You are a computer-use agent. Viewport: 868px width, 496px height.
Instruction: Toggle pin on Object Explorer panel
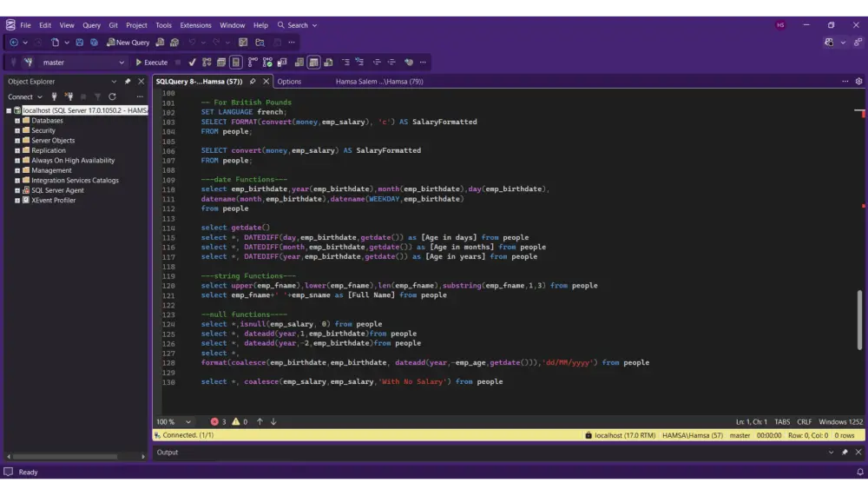(x=128, y=82)
